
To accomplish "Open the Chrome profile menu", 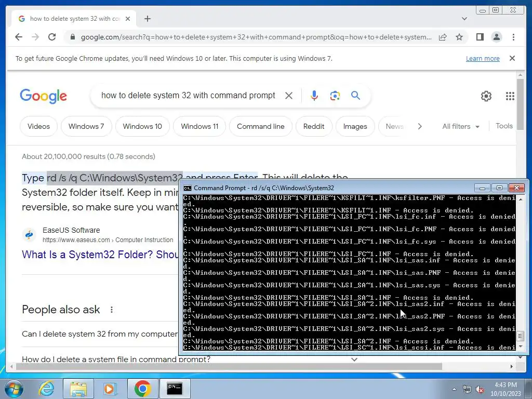I will pos(496,37).
